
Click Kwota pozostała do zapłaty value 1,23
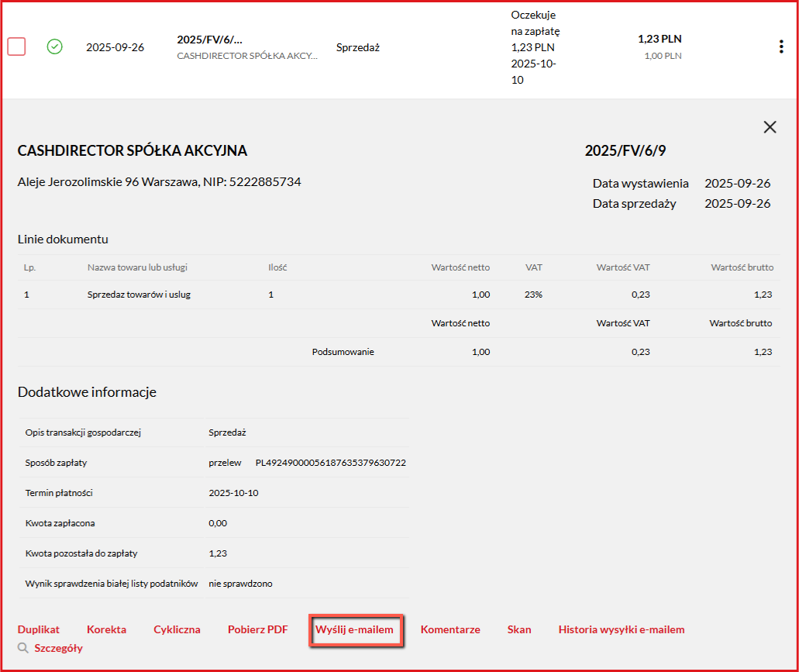pos(218,553)
